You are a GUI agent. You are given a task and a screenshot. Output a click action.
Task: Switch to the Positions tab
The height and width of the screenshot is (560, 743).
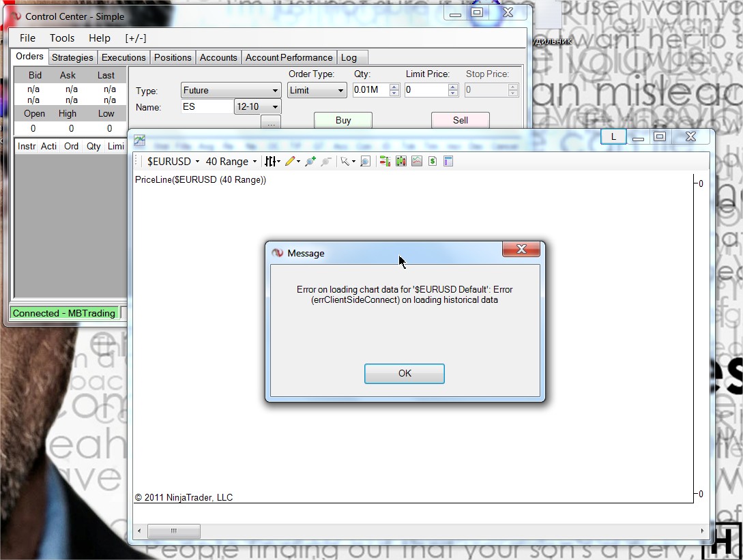[x=173, y=57]
